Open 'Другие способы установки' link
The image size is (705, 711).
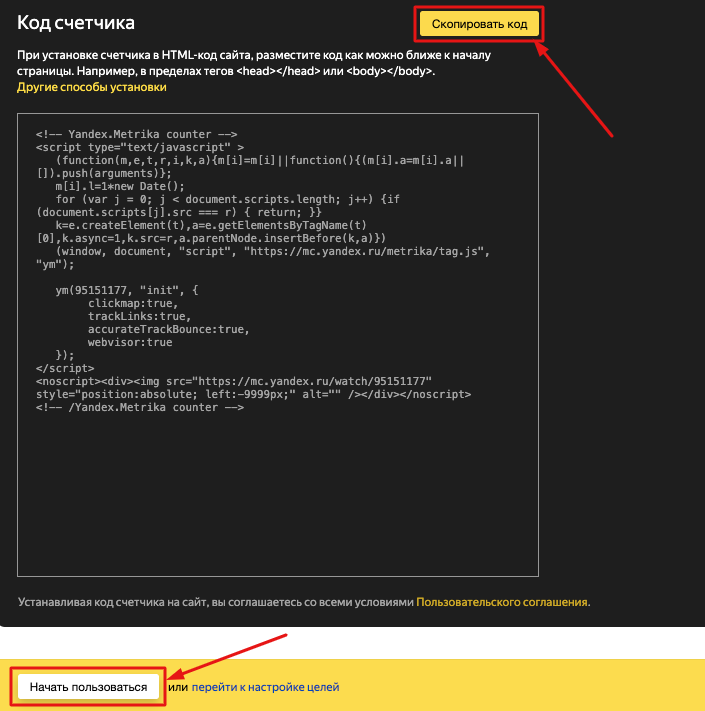(92, 87)
